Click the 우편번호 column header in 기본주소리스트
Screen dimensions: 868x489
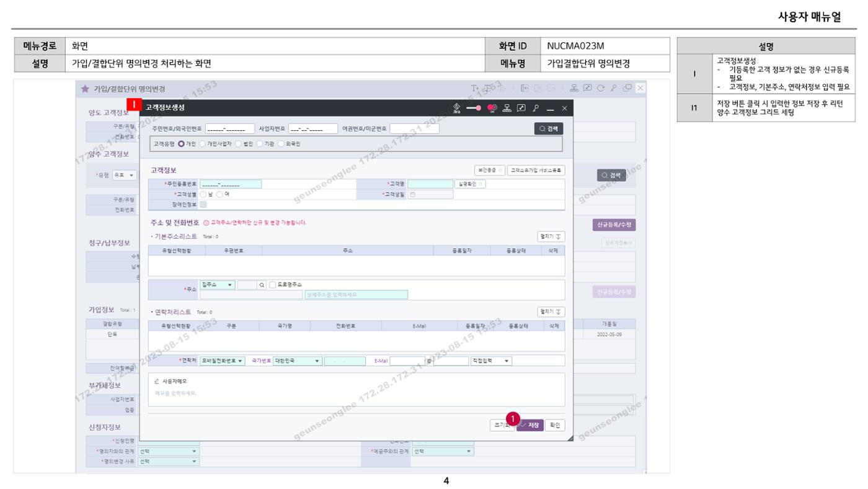pyautogui.click(x=234, y=251)
